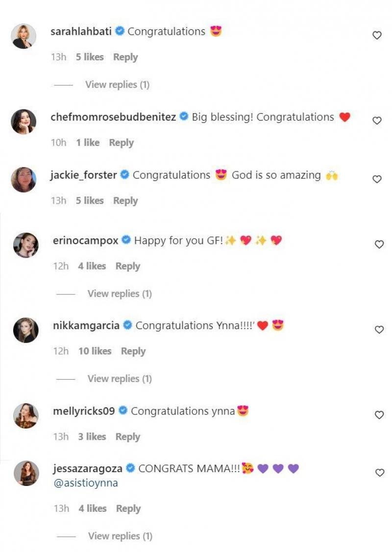Reply to chefmomrosebudbenitez's comment
392x552 pixels.
tap(122, 143)
